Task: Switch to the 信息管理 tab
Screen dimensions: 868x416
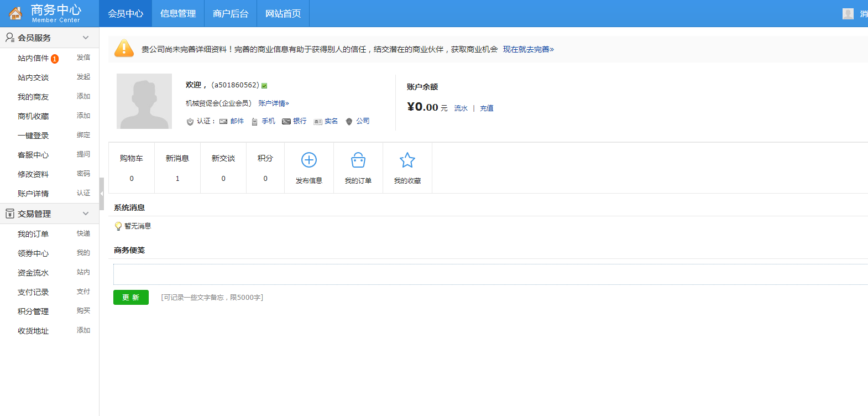Action: click(178, 14)
